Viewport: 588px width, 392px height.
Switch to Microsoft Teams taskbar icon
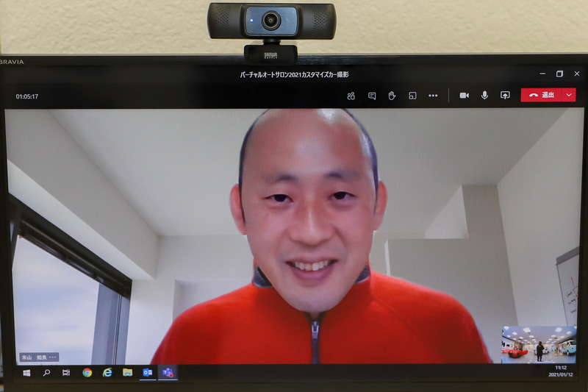168,372
